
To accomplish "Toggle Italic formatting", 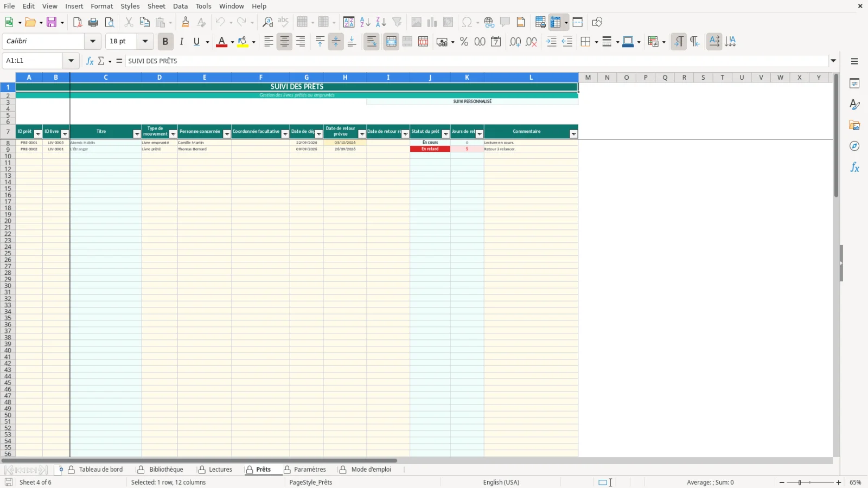I will (182, 42).
